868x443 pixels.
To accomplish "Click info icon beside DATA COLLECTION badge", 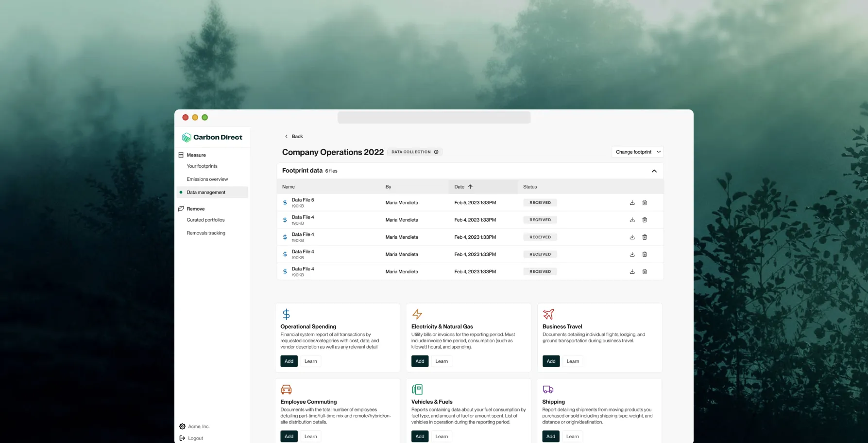I will click(x=436, y=152).
